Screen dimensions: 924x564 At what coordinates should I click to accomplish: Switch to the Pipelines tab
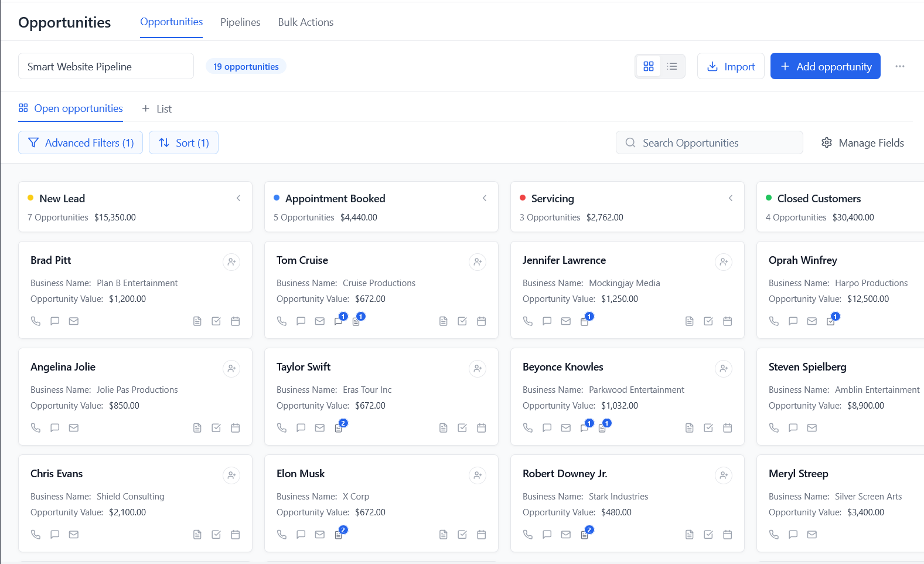tap(240, 22)
